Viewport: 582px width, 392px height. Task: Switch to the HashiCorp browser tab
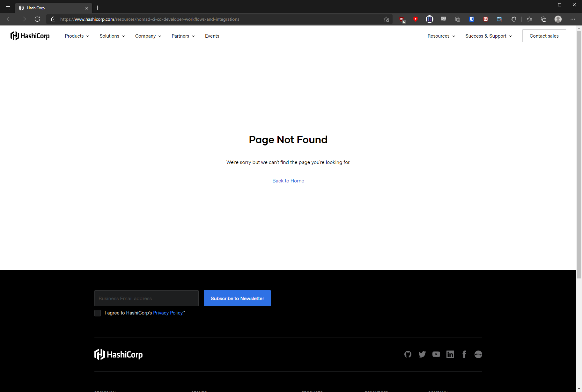48,8
